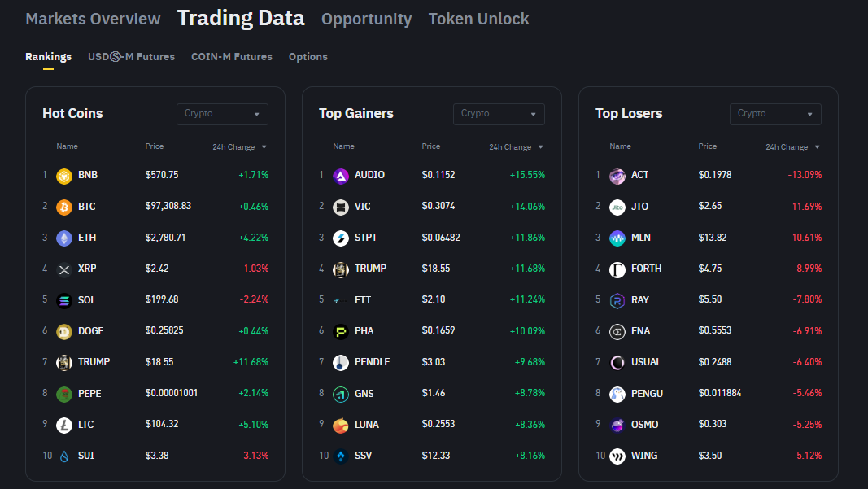This screenshot has height=489, width=868.
Task: Sort Hot Coins by 24h Change
Action: click(x=239, y=147)
